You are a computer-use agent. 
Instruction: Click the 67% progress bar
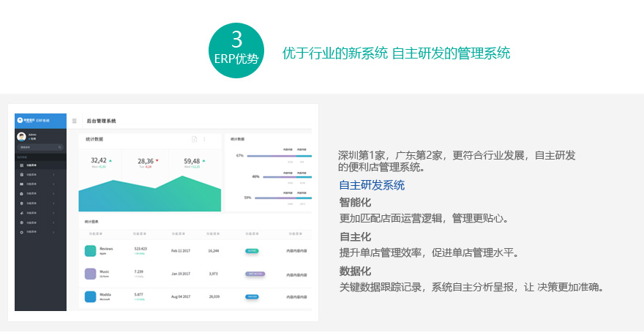[x=278, y=156]
